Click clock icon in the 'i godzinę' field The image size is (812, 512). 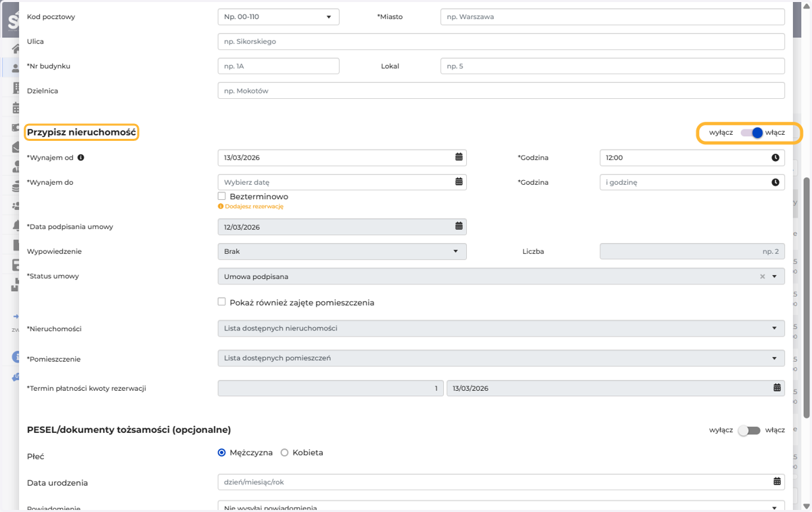(775, 182)
